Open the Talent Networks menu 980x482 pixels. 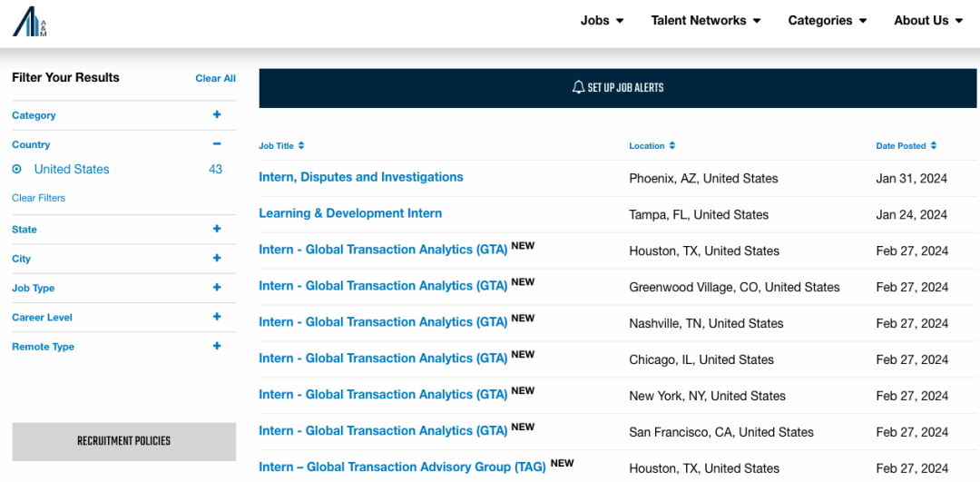click(x=705, y=21)
